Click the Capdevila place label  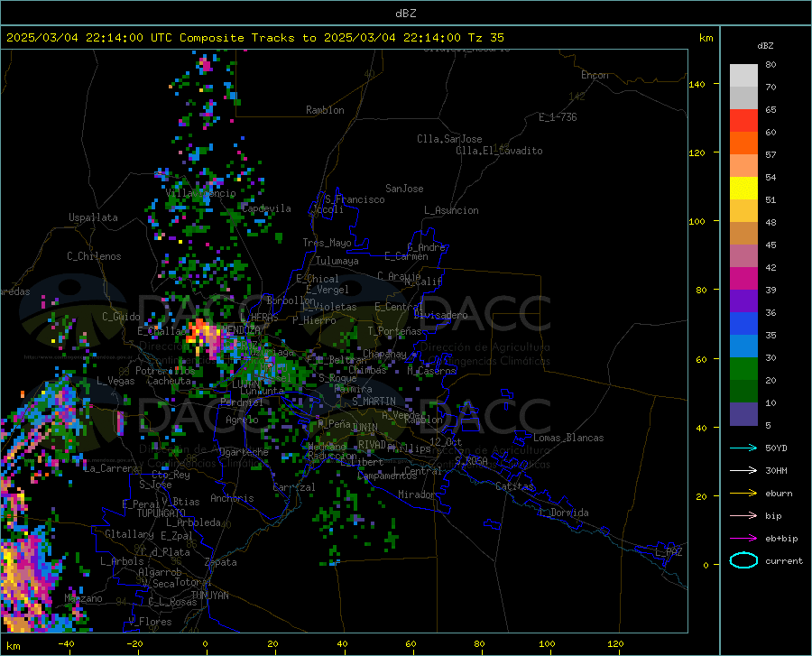tap(266, 208)
